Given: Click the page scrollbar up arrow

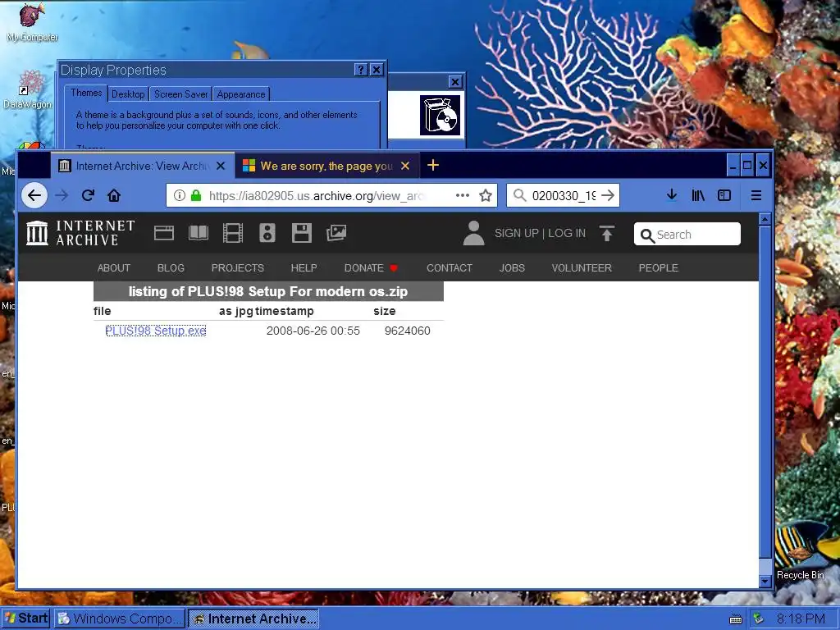Looking at the screenshot, I should (x=765, y=219).
